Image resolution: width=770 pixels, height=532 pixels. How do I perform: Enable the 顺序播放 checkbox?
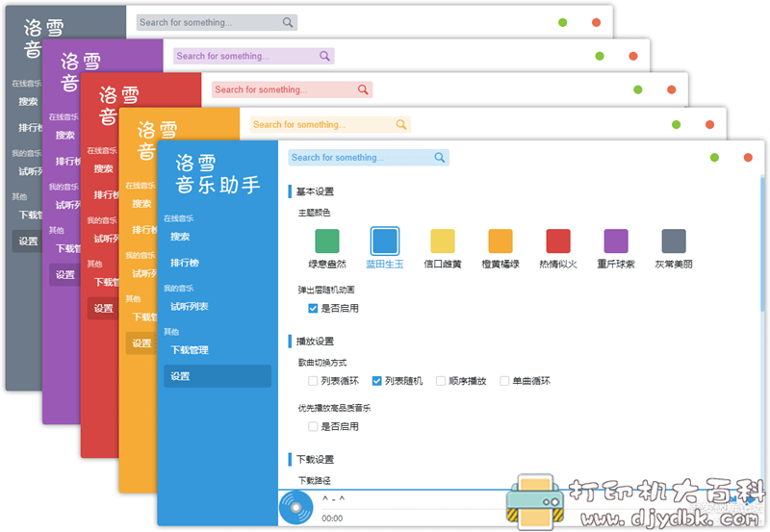(441, 381)
